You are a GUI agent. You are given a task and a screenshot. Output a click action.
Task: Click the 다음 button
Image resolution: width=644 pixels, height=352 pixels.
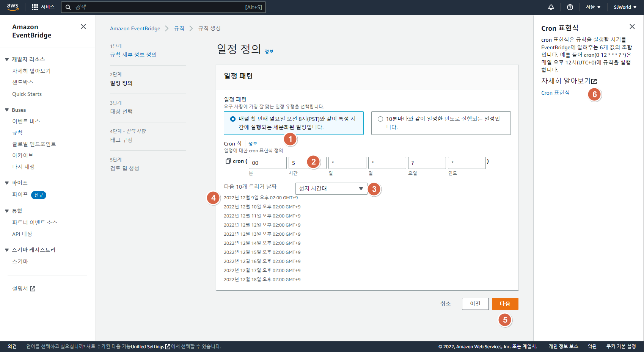(x=505, y=304)
